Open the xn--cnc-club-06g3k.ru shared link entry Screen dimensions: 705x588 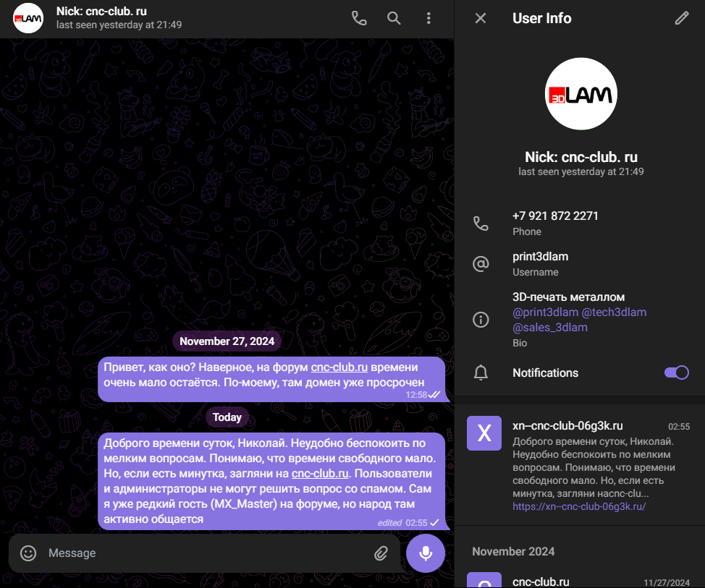(x=580, y=465)
